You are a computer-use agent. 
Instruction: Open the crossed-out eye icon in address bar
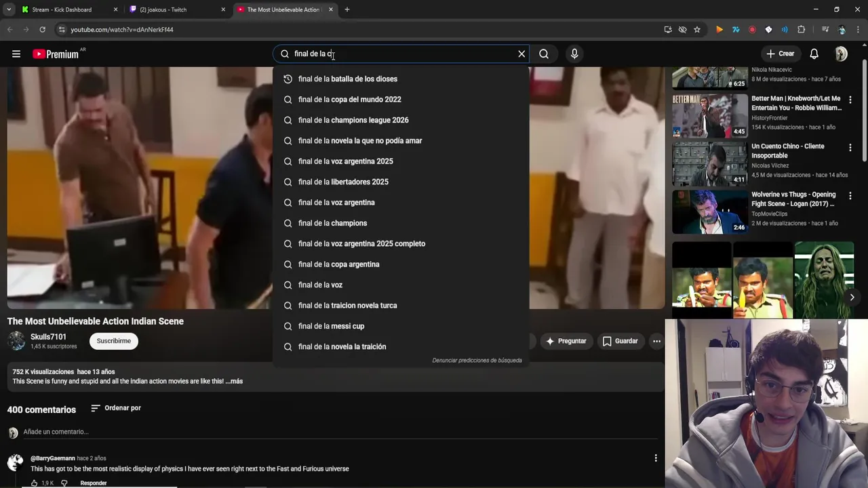tap(682, 30)
